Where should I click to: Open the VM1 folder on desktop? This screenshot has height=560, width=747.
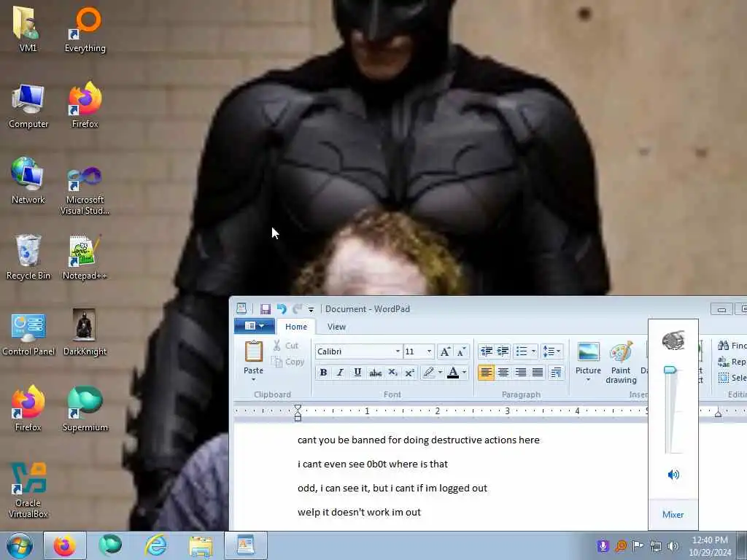27,28
